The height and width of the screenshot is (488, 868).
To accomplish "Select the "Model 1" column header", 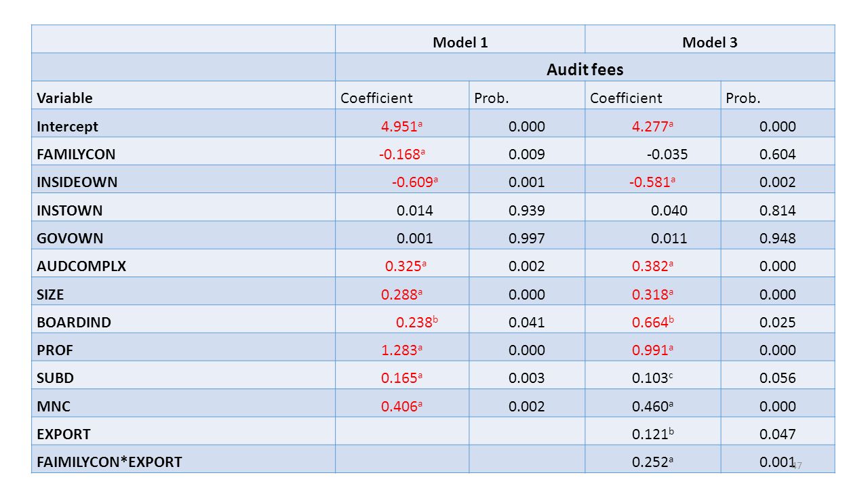I will click(x=460, y=43).
